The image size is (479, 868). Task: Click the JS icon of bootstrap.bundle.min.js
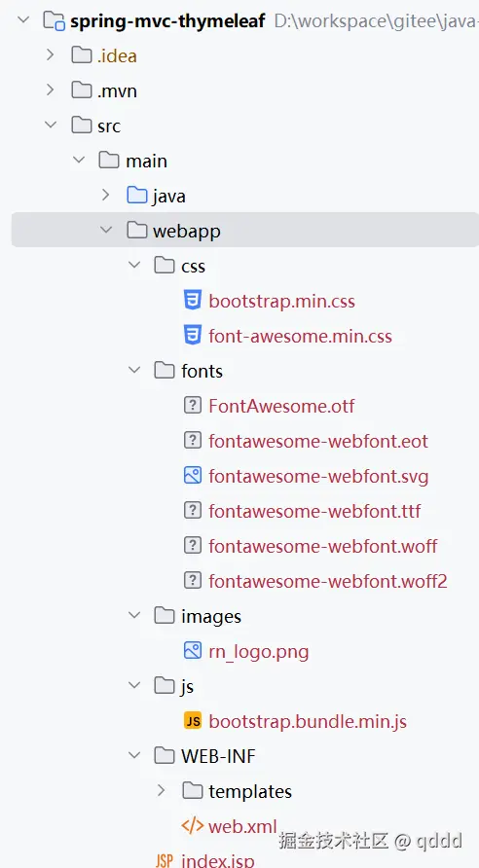click(x=192, y=721)
